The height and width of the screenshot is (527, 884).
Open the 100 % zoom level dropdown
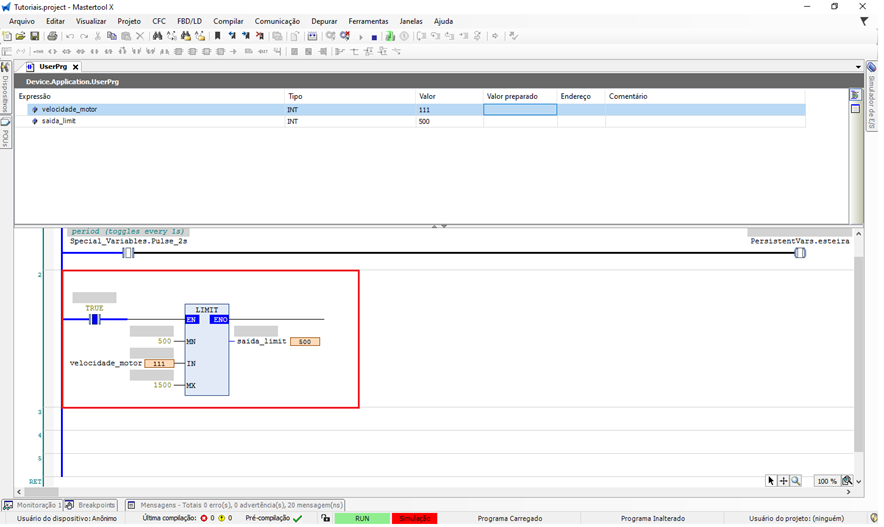point(847,481)
